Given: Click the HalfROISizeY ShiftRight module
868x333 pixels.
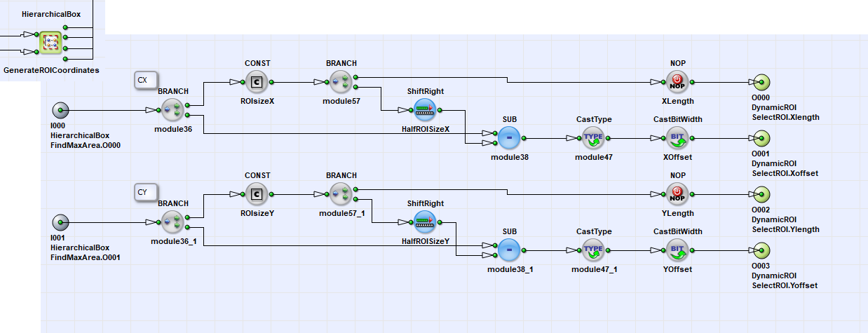Looking at the screenshot, I should click(x=424, y=222).
